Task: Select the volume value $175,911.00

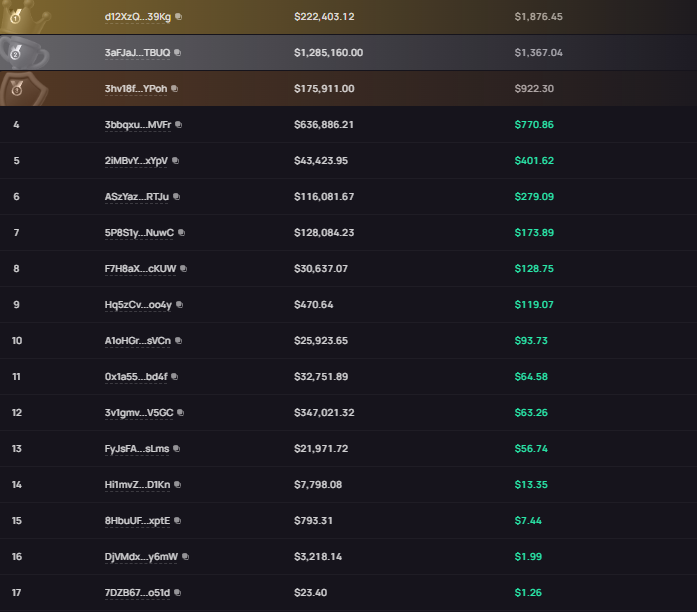Action: pyautogui.click(x=324, y=89)
